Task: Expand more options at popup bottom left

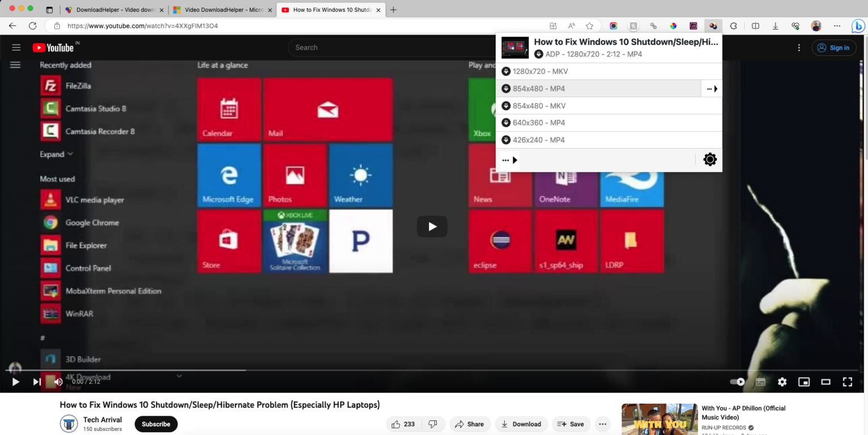Action: point(509,160)
